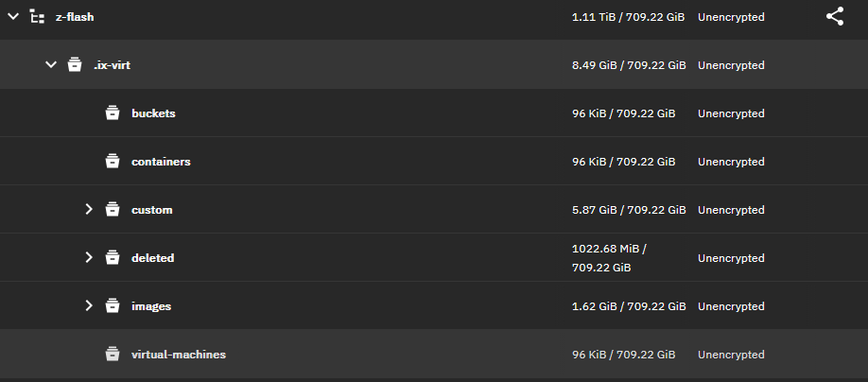Click the virtual-machines dataset icon
Screen dimensions: 868x382
pyautogui.click(x=113, y=354)
